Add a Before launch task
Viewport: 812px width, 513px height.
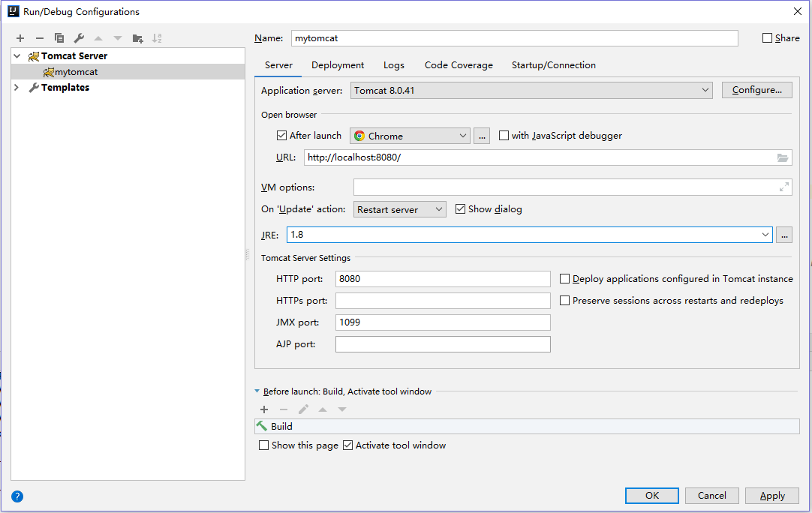(264, 409)
